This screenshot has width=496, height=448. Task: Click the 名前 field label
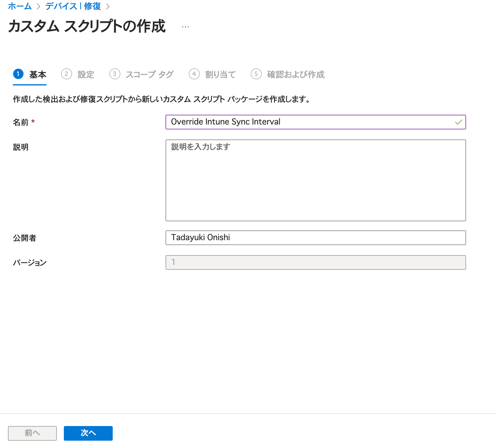click(21, 122)
